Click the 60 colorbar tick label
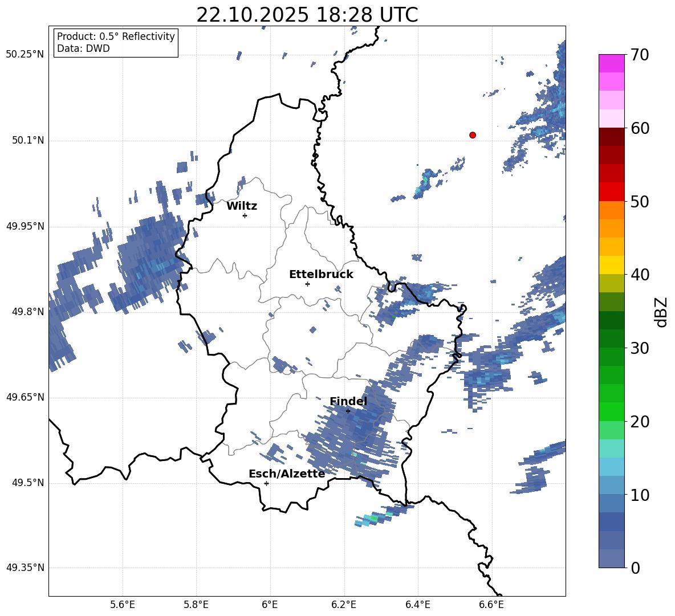675x616 pixels. 640,128
